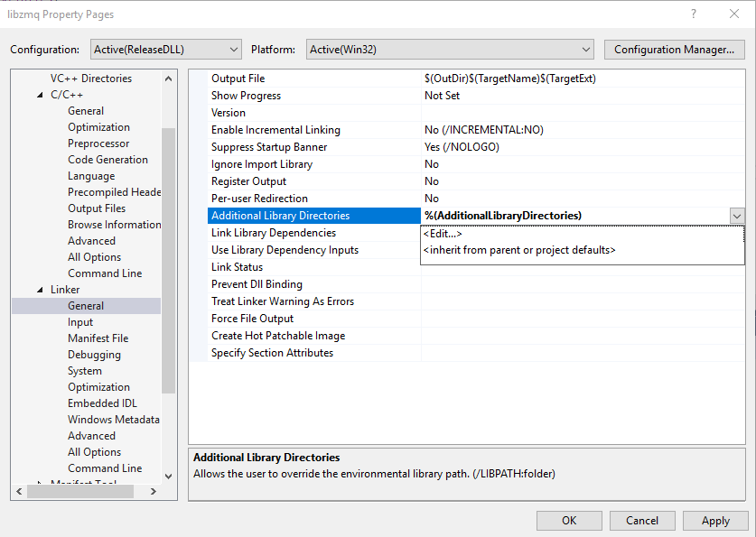Click the tree scroll up arrow
Viewport: 756px width, 537px height.
[x=168, y=79]
